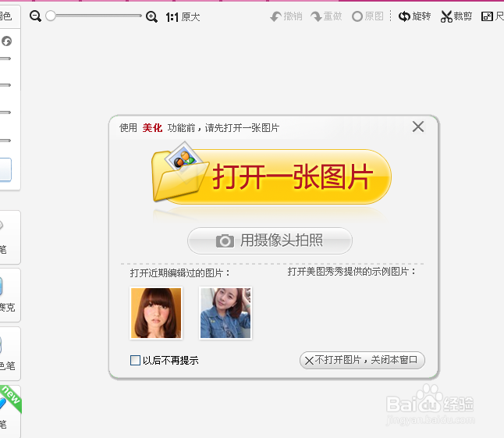Click the 原图 original image button
This screenshot has width=504, height=438.
367,16
